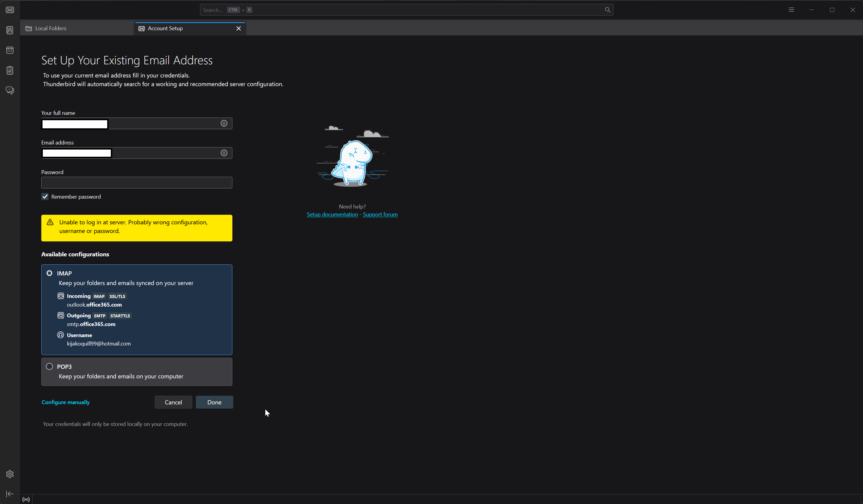Close the Account Setup tab
This screenshot has height=504, width=863.
[239, 28]
